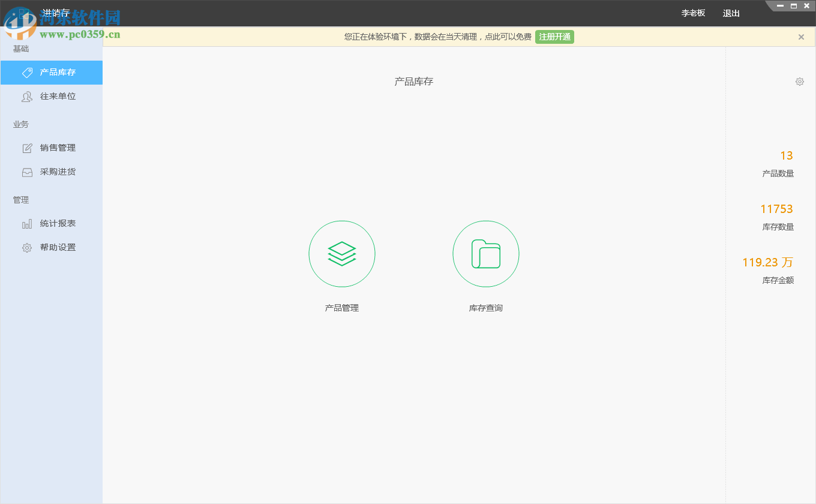Click the people icon for 往来单位

[27, 97]
